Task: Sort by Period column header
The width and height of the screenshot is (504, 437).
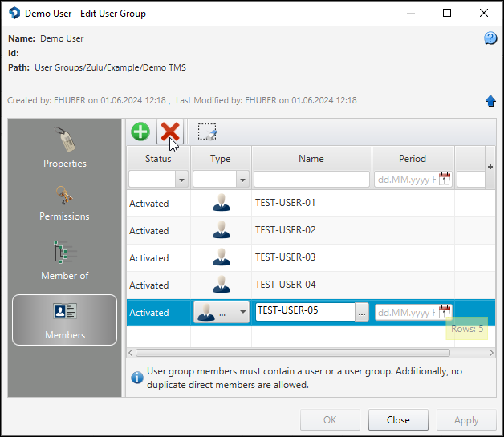Action: click(x=413, y=159)
